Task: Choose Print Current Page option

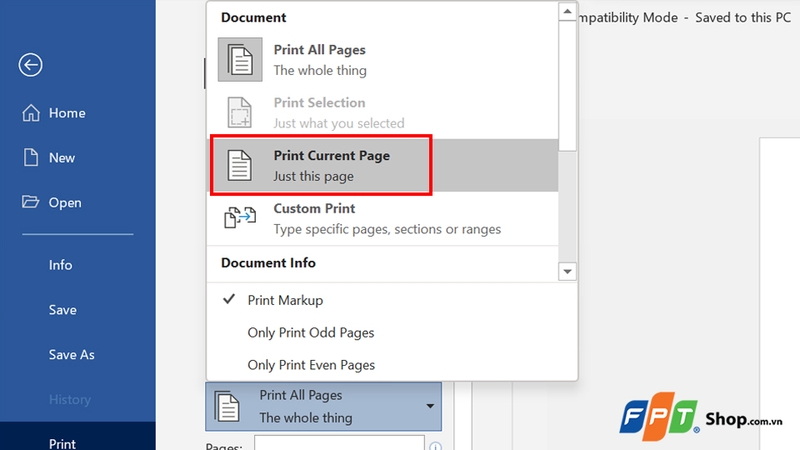Action: click(x=383, y=165)
